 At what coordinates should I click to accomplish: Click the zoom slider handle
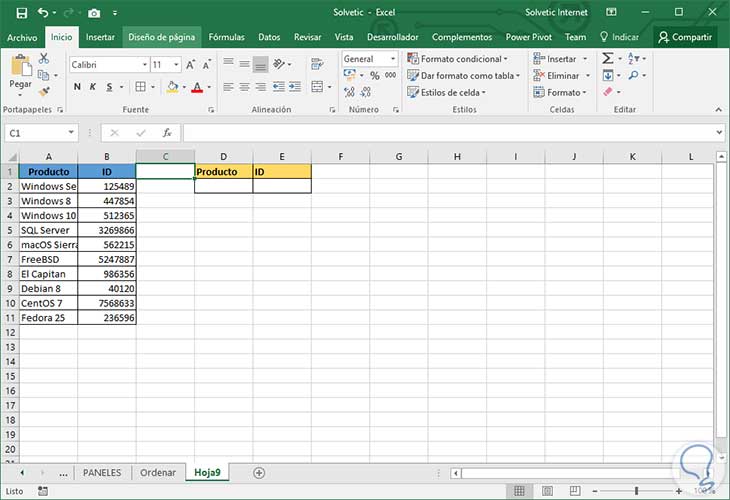coord(636,491)
